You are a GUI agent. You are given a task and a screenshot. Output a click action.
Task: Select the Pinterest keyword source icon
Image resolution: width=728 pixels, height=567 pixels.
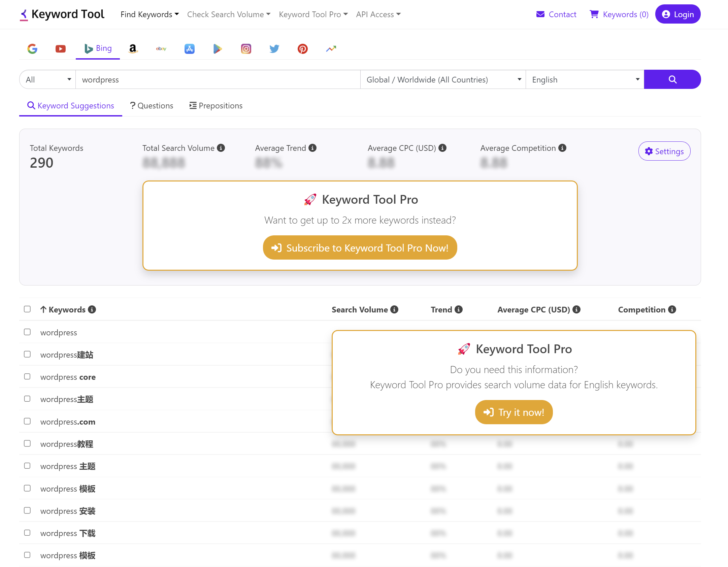(x=303, y=49)
